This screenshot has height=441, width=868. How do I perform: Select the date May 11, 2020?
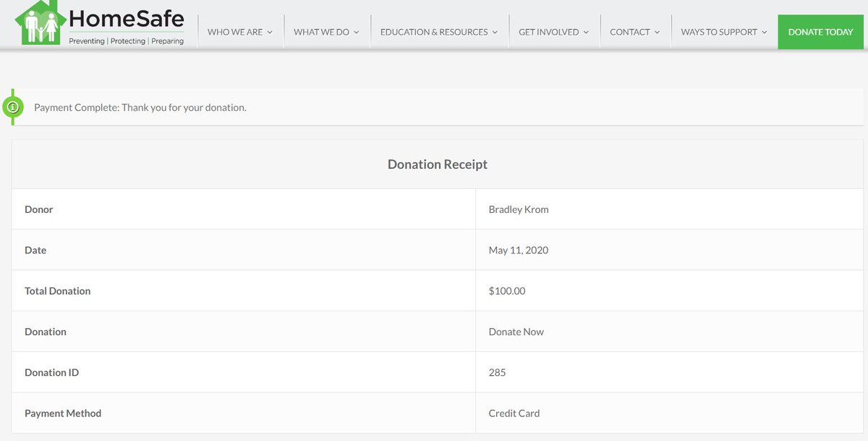click(519, 250)
